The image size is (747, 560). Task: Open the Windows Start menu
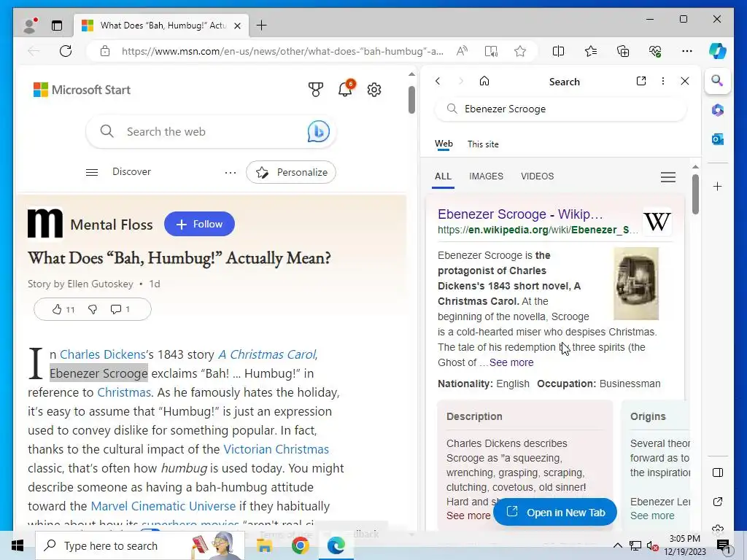(18, 545)
